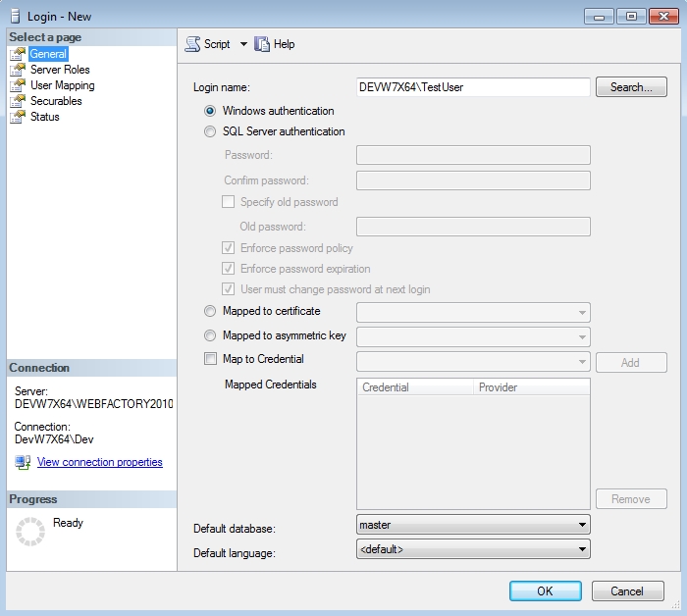687x616 pixels.
Task: Click the Securables page icon
Action: (17, 101)
